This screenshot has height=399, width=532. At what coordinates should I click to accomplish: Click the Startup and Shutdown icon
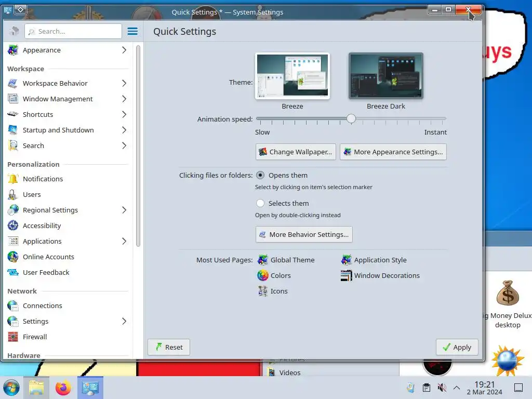pos(13,130)
